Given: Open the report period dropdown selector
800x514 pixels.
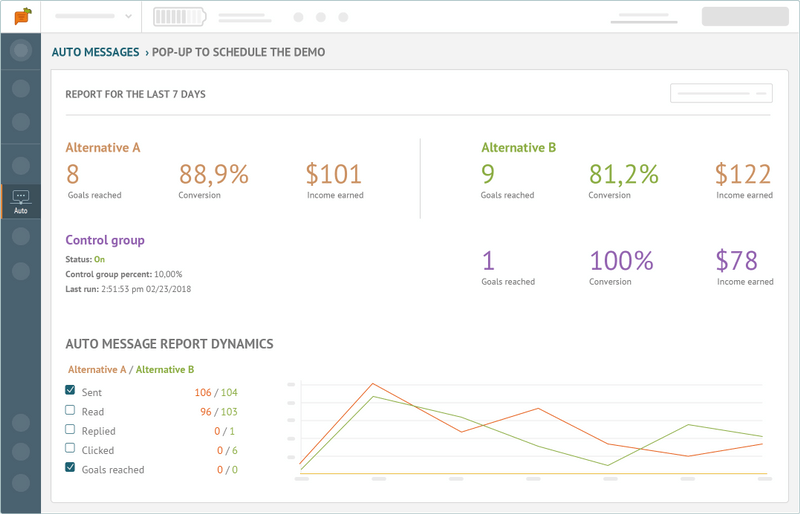Looking at the screenshot, I should (x=721, y=94).
